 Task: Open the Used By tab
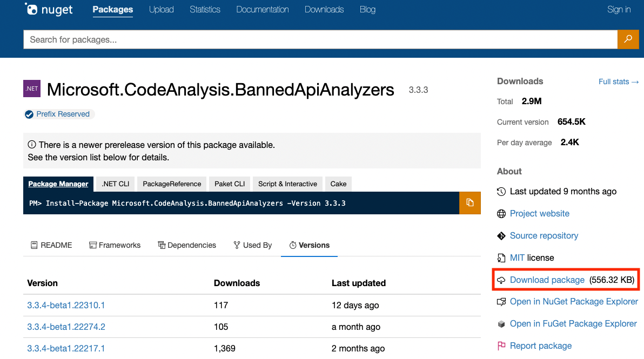coord(253,245)
